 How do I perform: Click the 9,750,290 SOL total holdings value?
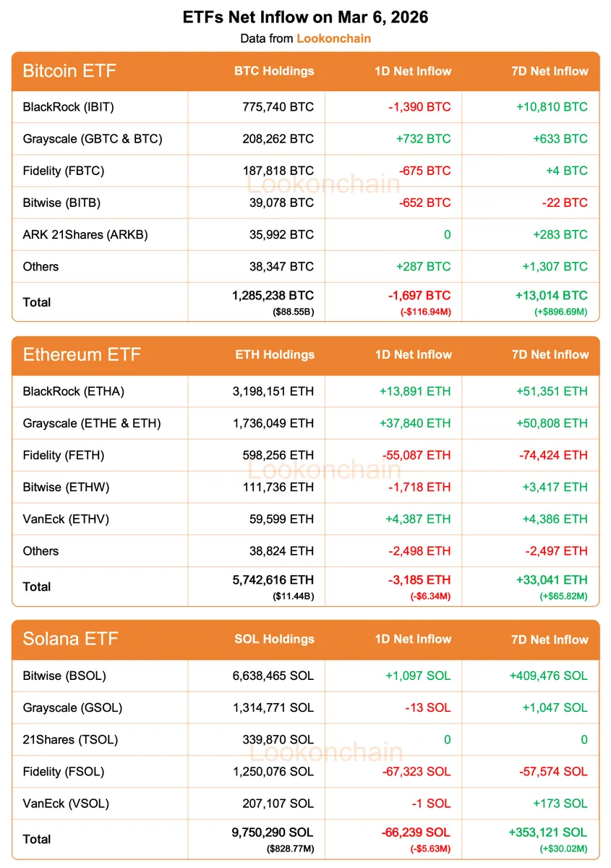(273, 833)
